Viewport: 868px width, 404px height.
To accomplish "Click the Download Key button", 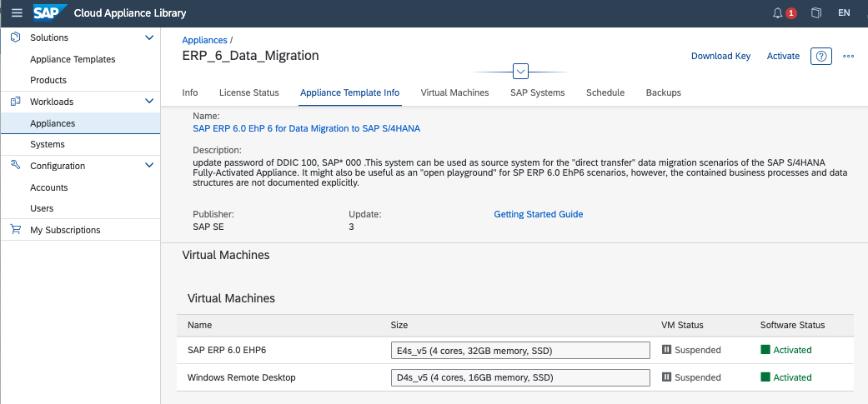I will (720, 56).
